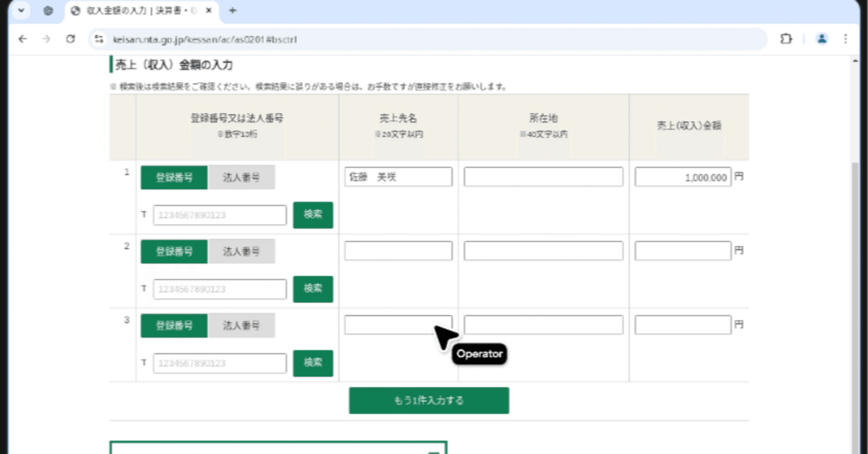Switch row 2 to 法人番号 mode
The height and width of the screenshot is (454, 868).
242,251
